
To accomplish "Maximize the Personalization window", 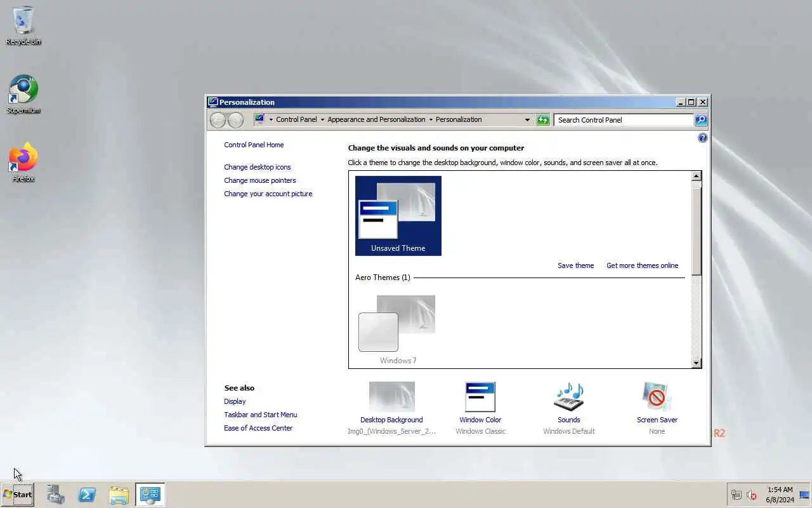I will [691, 102].
